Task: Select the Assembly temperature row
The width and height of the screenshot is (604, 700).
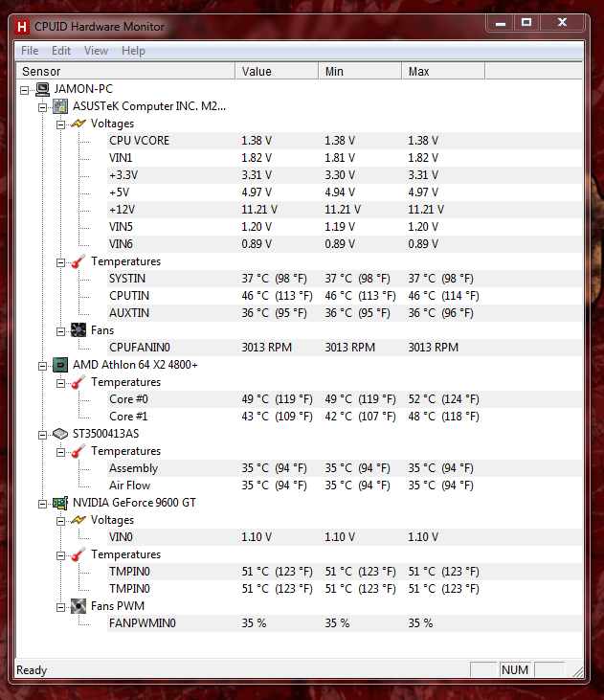Action: pyautogui.click(x=345, y=468)
